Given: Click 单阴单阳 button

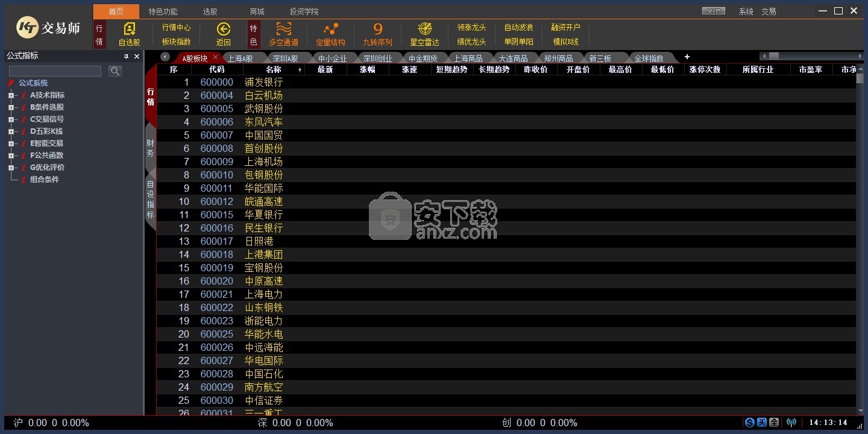Looking at the screenshot, I should pyautogui.click(x=518, y=42).
